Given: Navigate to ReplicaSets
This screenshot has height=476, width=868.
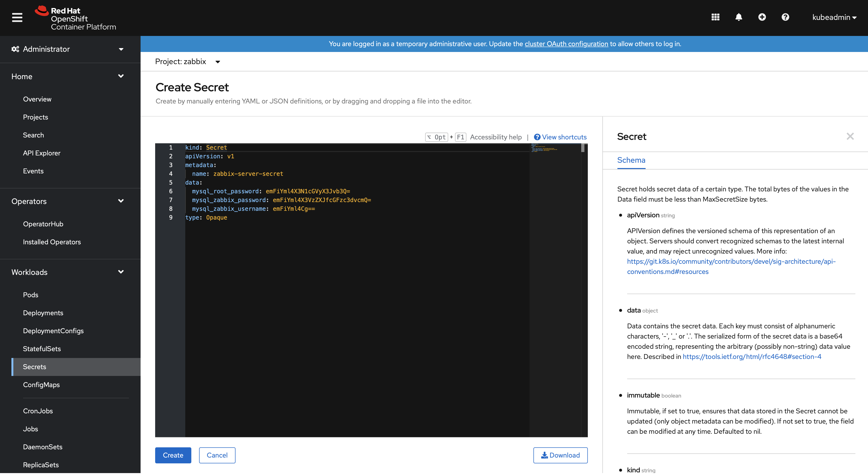Looking at the screenshot, I should tap(41, 465).
